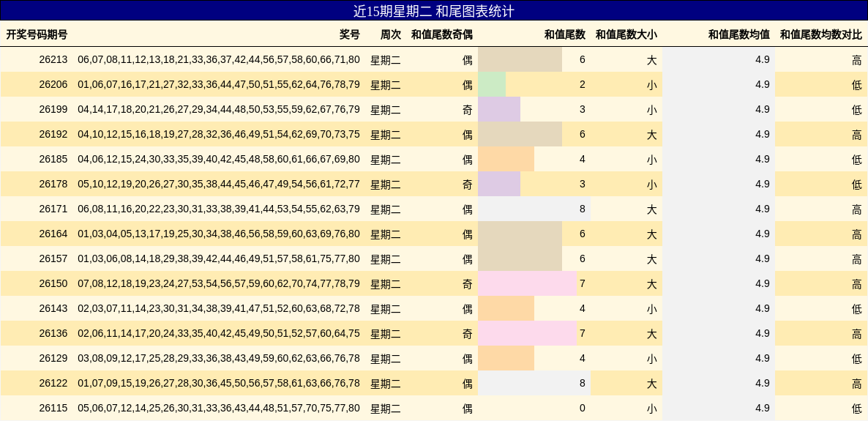This screenshot has height=421, width=868.
Task: Click the 低 comparison cell in row 26206
Action: 857,85
